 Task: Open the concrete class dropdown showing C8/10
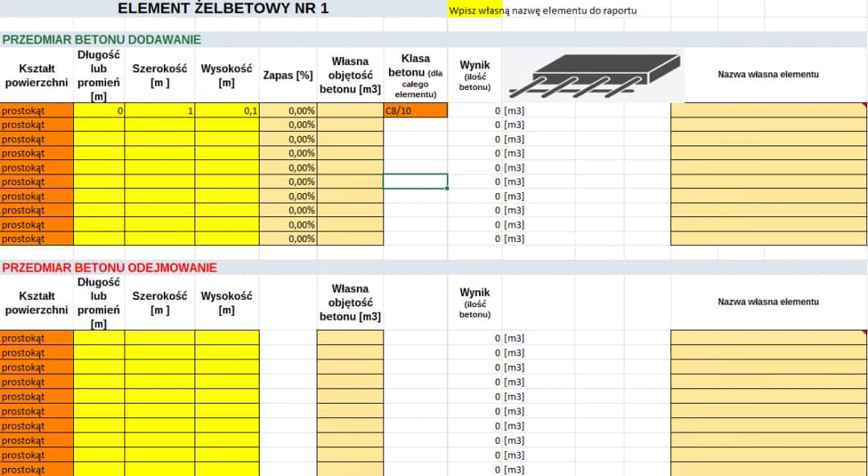416,110
